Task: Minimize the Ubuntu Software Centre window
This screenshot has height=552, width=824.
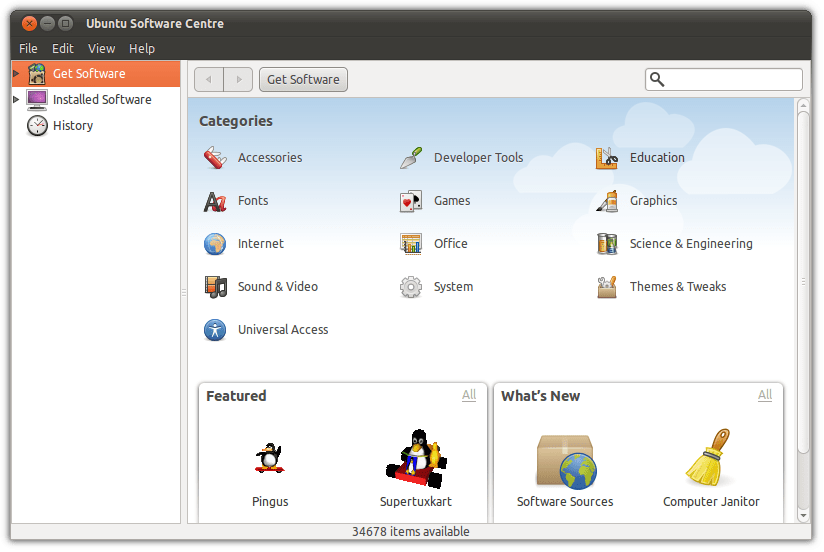Action: [x=47, y=23]
